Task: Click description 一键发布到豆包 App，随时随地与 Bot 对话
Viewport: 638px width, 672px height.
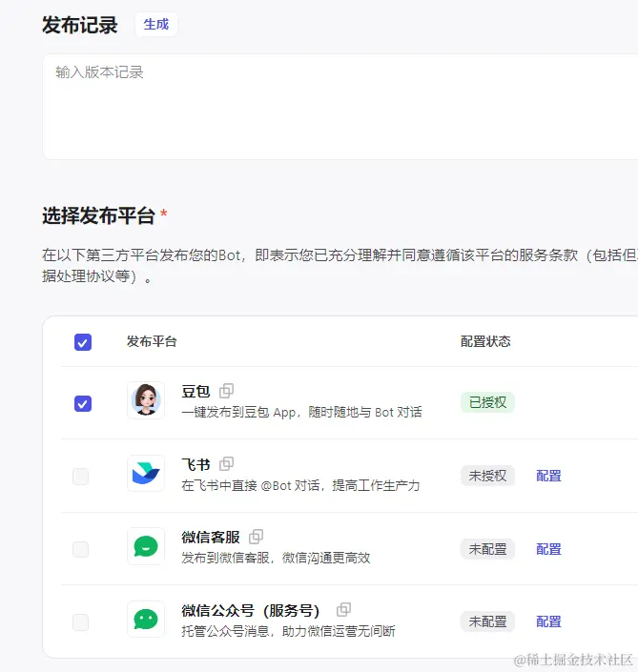Action: coord(302,413)
